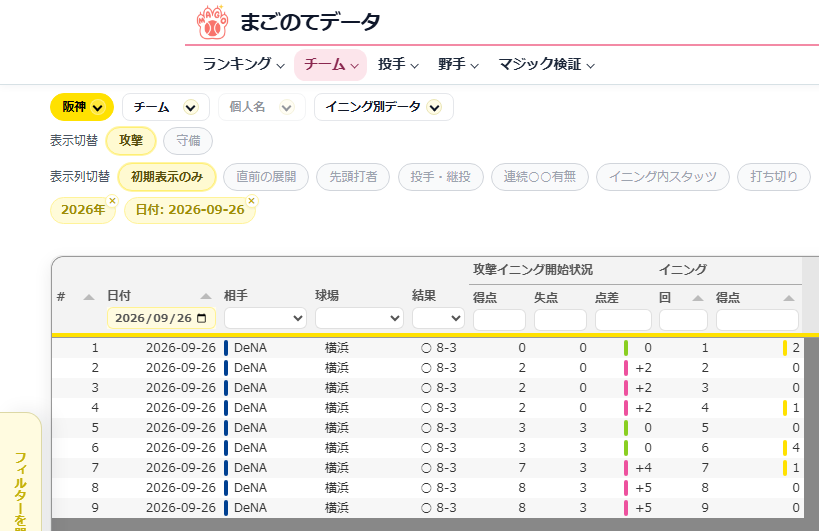The width and height of the screenshot is (819, 531).
Task: Toggle 連続○○有無 column option
Action: point(540,177)
